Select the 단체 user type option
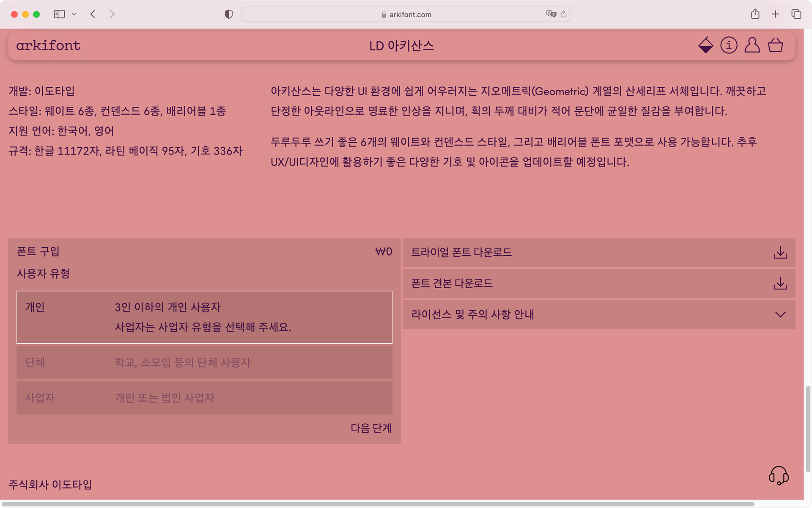 (x=204, y=363)
